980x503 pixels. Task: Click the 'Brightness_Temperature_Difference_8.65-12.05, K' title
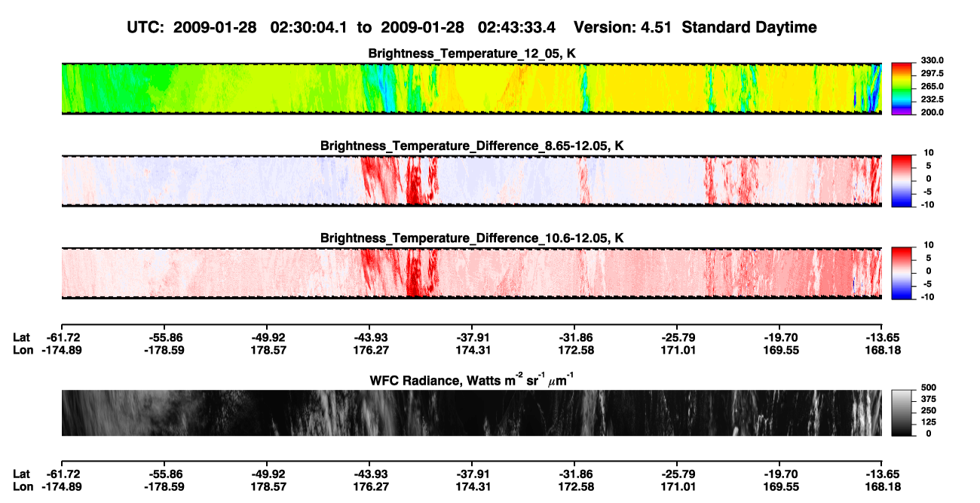click(x=472, y=146)
